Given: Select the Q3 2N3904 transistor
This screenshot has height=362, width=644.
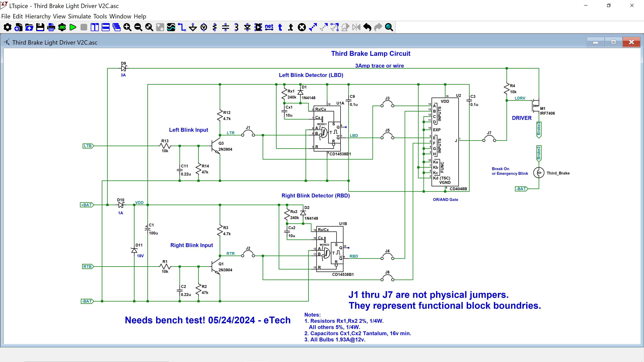Looking at the screenshot, I should (x=216, y=146).
